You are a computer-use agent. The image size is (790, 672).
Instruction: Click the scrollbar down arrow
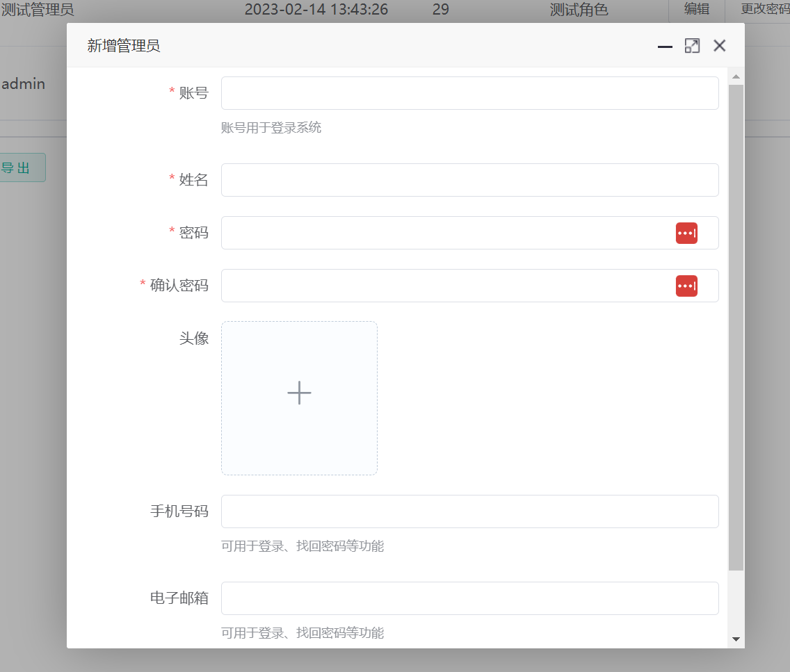point(736,639)
